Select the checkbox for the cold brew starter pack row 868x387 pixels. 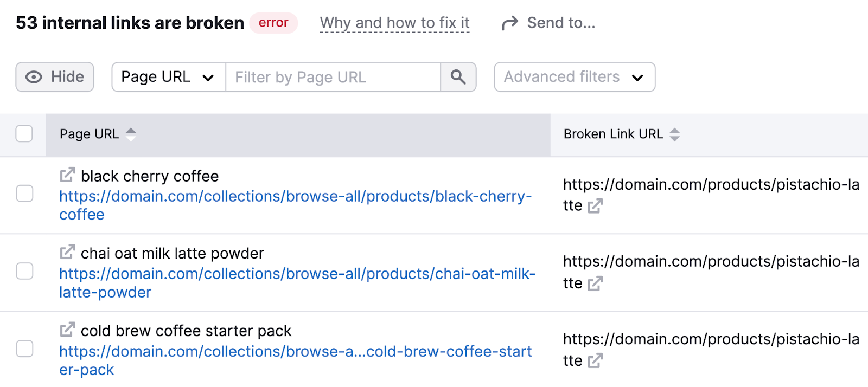pos(24,349)
